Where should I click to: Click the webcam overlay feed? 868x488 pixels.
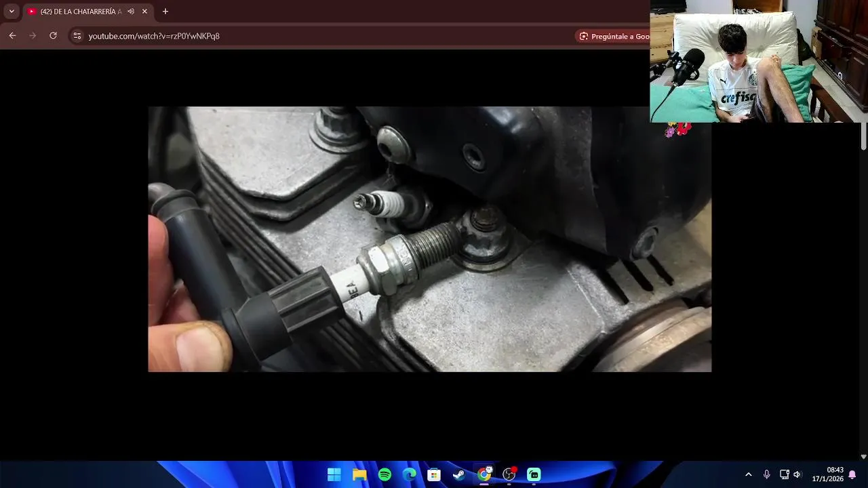759,61
